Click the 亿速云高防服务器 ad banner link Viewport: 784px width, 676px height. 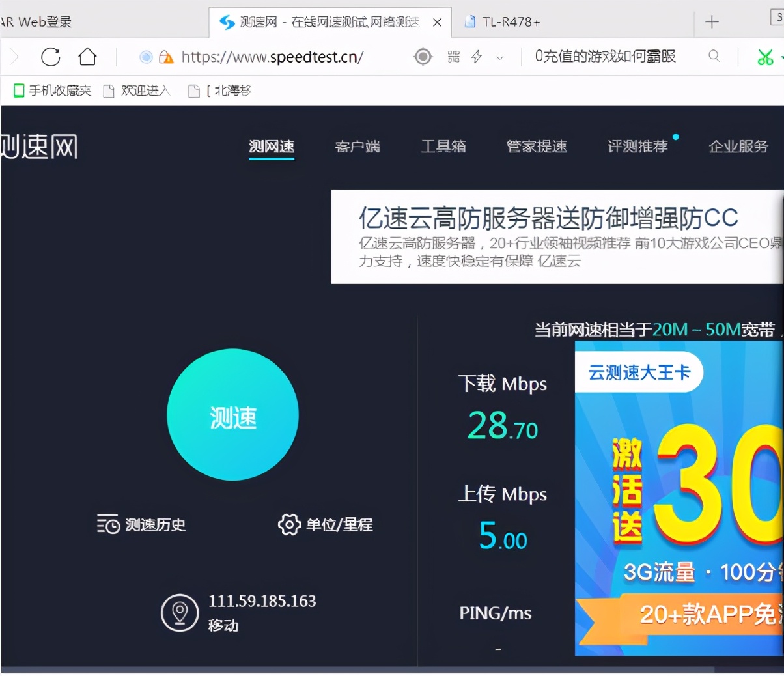(x=549, y=218)
